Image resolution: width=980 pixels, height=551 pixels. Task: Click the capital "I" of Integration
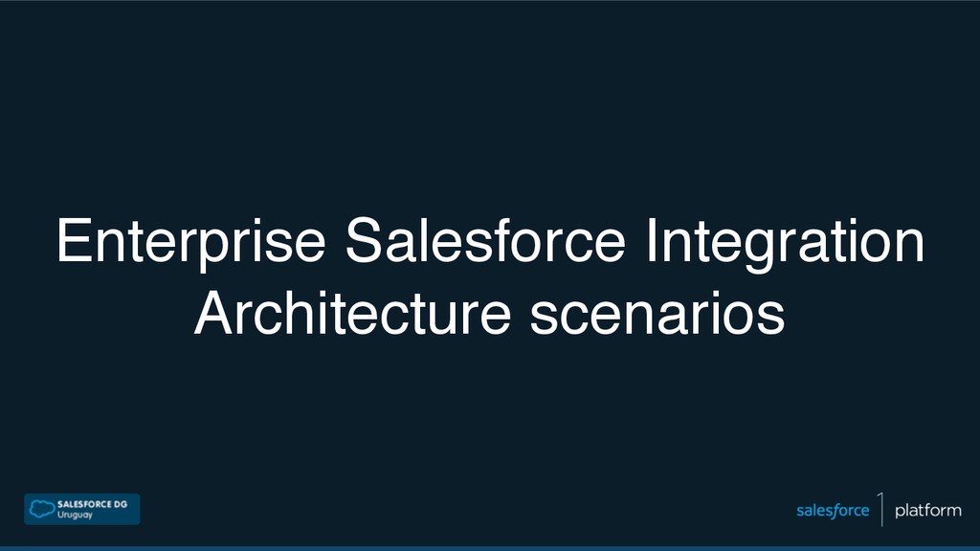(x=650, y=240)
